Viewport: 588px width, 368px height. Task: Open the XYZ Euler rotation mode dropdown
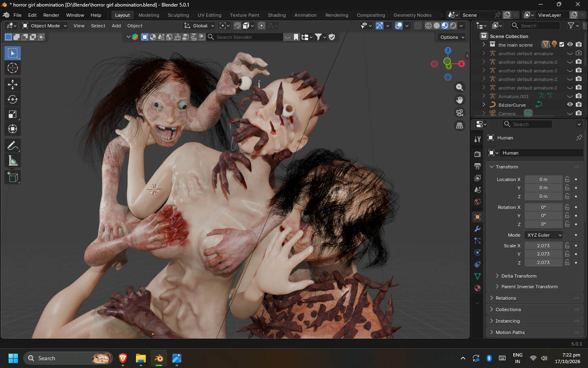coord(543,235)
